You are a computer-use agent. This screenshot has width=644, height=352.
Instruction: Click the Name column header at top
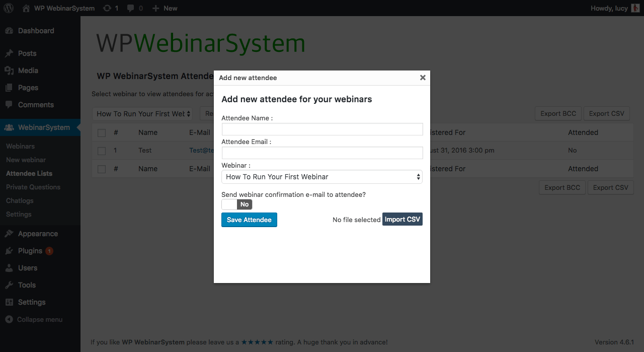coord(148,132)
